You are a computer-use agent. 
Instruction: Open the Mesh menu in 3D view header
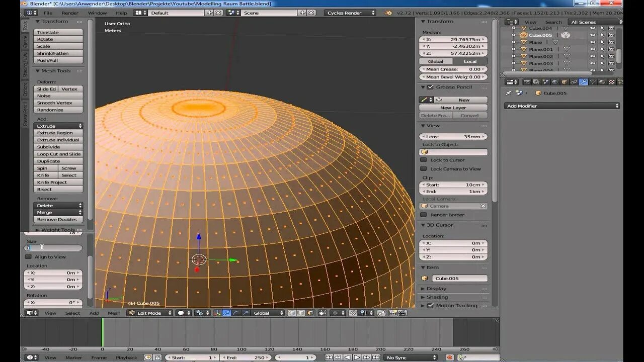tap(114, 313)
